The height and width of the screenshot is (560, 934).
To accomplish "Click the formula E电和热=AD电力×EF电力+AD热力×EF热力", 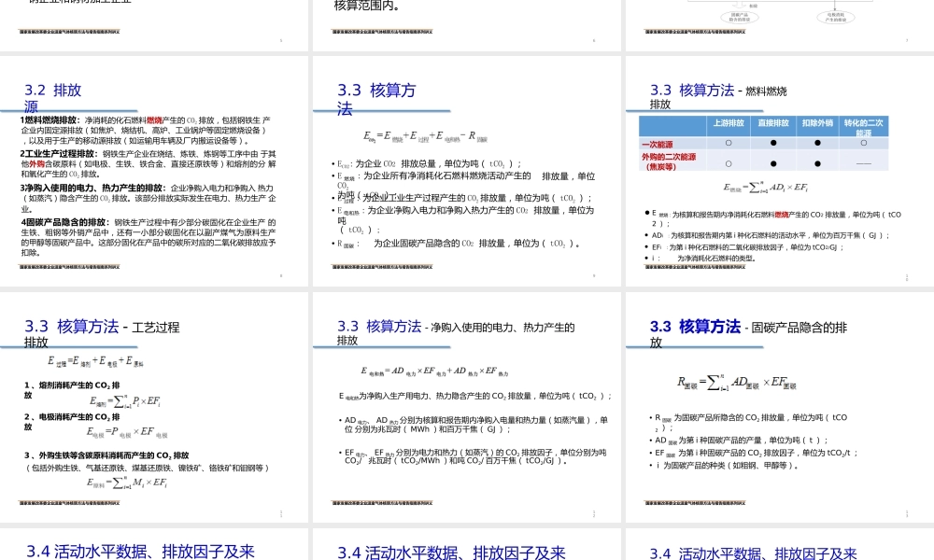I will [434, 371].
